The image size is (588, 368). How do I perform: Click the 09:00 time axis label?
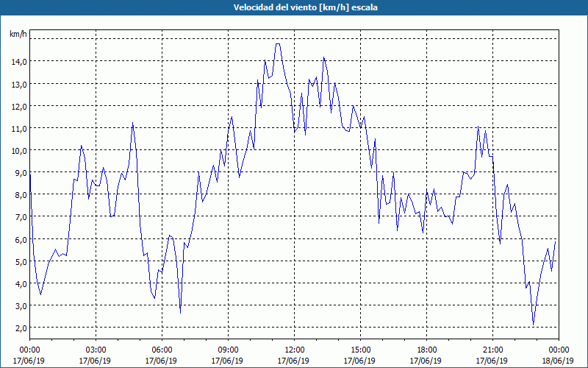228,350
